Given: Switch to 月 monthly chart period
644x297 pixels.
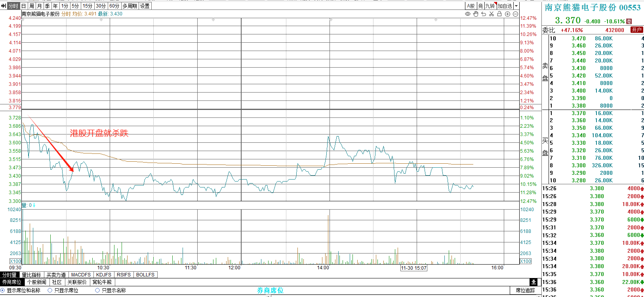Looking at the screenshot, I should (39, 6).
